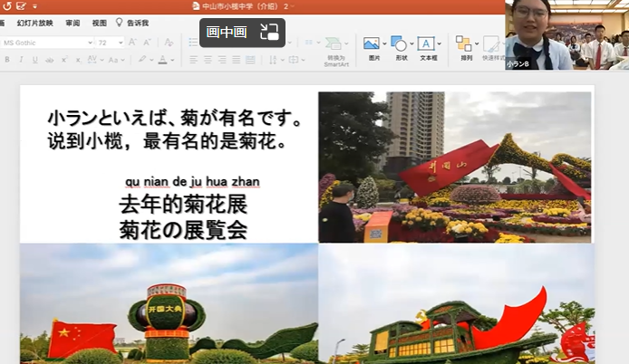This screenshot has height=364, width=629.
Task: Click the 快速样式 quick styles icon
Action: [491, 43]
